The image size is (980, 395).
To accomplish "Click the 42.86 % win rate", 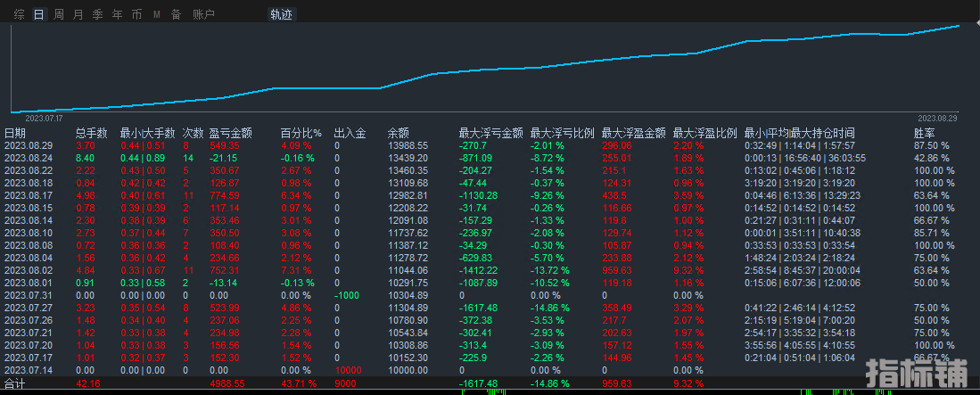I will 931,158.
